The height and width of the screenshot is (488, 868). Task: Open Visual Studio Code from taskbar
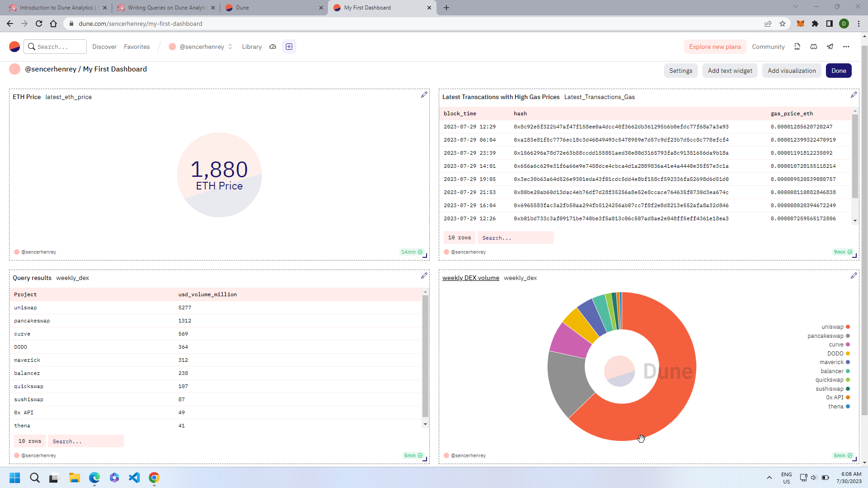click(134, 478)
